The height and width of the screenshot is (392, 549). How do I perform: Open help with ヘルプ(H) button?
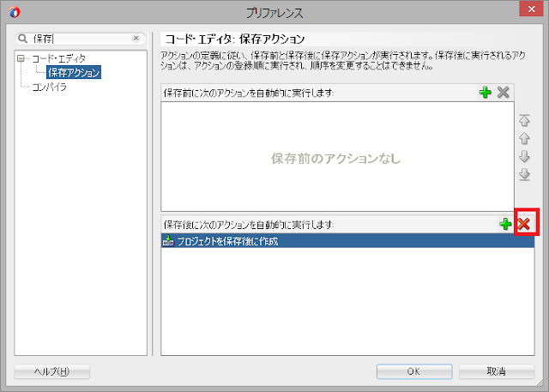point(51,371)
